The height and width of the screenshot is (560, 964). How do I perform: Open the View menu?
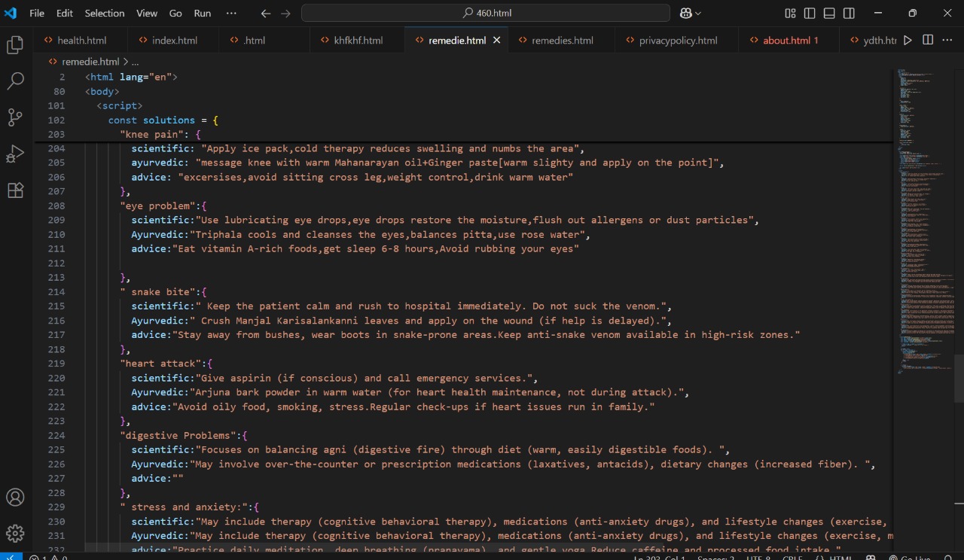(147, 13)
